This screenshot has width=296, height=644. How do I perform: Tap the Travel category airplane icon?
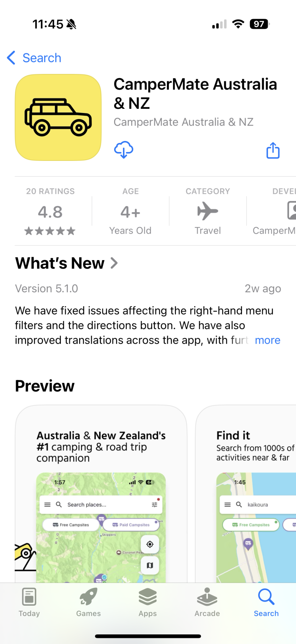pyautogui.click(x=208, y=211)
